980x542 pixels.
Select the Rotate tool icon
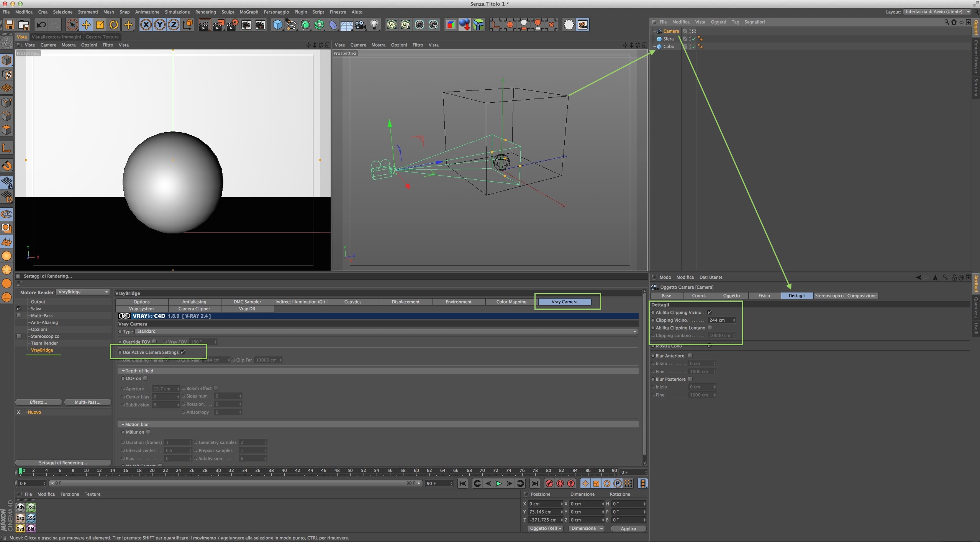tap(114, 25)
